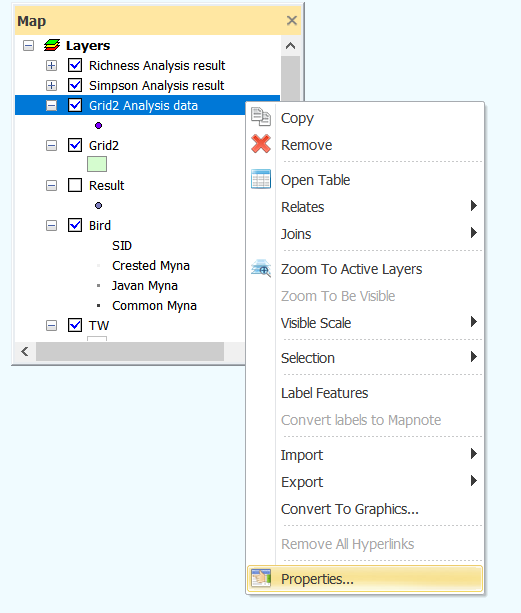Click the colored Layers stack icon

[52, 45]
